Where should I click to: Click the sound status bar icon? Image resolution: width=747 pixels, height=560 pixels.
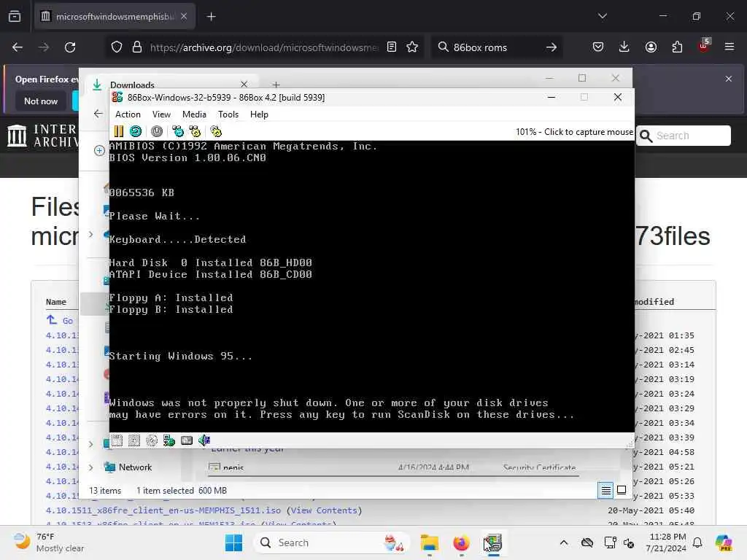click(x=204, y=440)
